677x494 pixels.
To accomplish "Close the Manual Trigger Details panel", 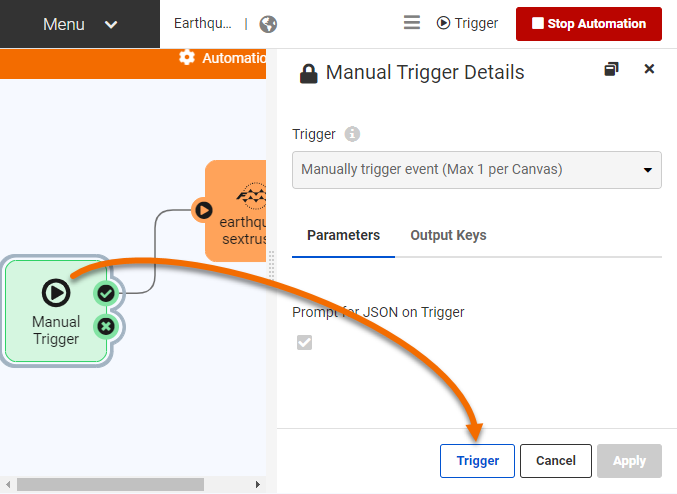I will pyautogui.click(x=649, y=69).
